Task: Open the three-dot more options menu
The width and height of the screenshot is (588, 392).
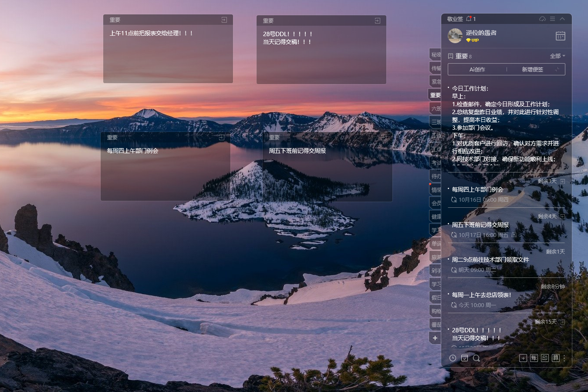Action: coord(564,358)
